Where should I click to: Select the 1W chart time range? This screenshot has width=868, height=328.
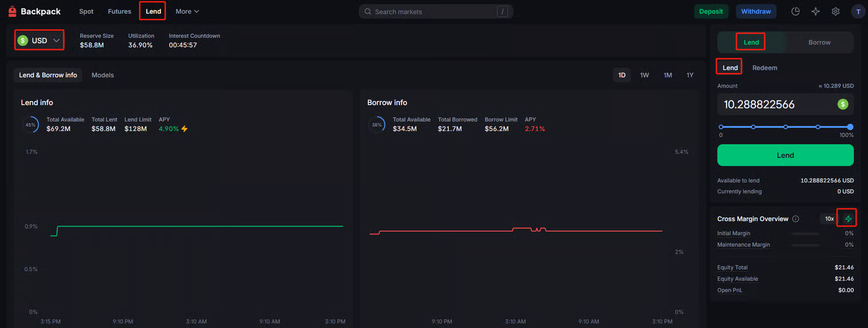click(644, 75)
